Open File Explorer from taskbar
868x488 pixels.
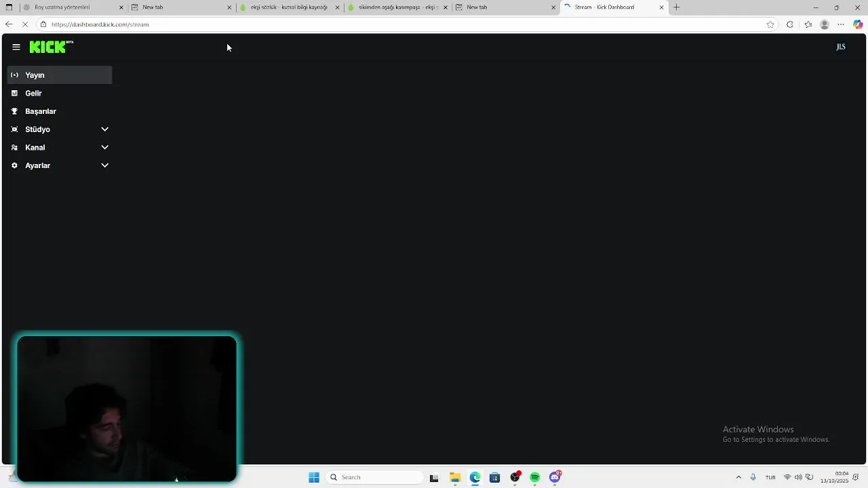(x=455, y=477)
